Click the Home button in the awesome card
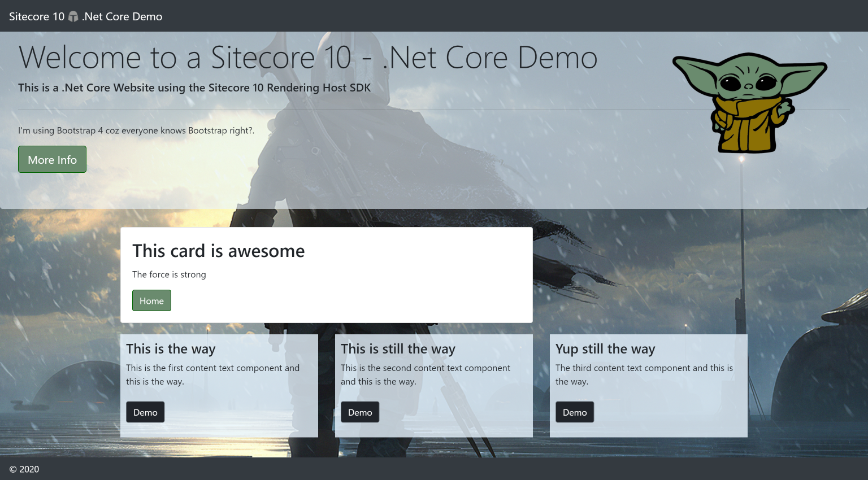The width and height of the screenshot is (868, 480). tap(151, 300)
